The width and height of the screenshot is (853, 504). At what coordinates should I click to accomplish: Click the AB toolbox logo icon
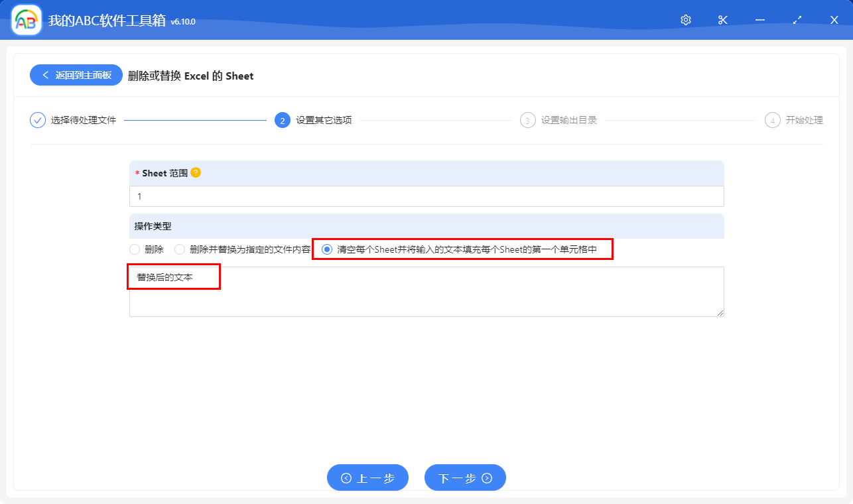click(x=25, y=20)
